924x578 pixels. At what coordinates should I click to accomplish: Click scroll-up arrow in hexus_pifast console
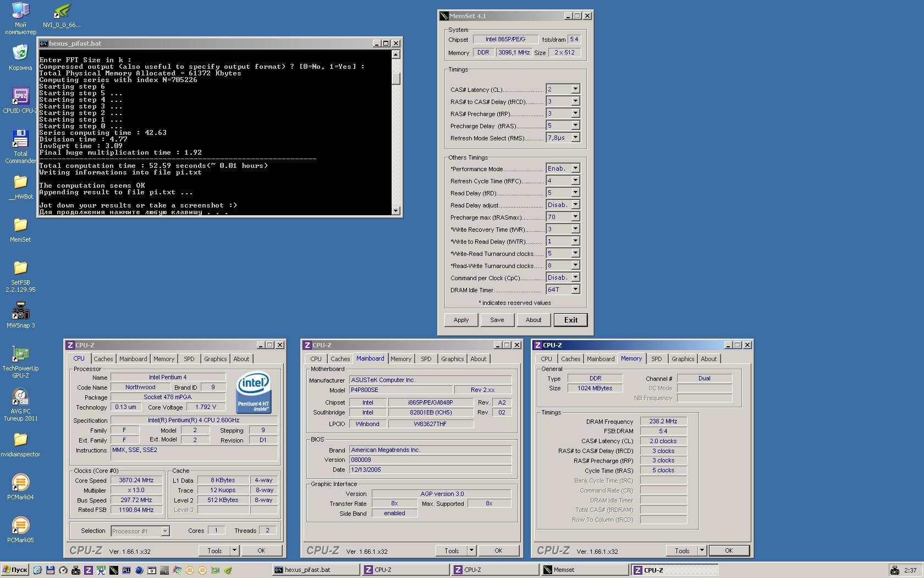pyautogui.click(x=396, y=54)
